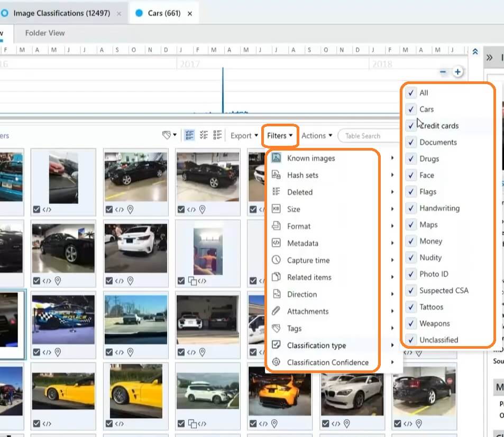Click the code-bracket icon beside Metadata filter
Viewport: 504px width, 437px height.
point(276,243)
